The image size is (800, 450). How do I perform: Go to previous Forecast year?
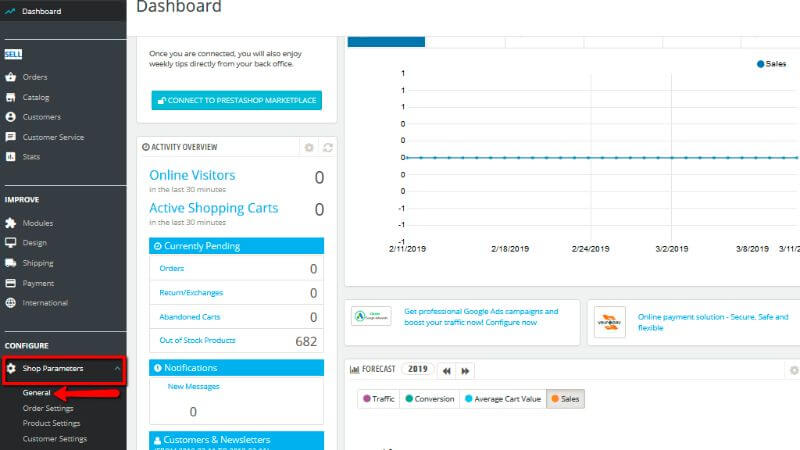(x=447, y=371)
